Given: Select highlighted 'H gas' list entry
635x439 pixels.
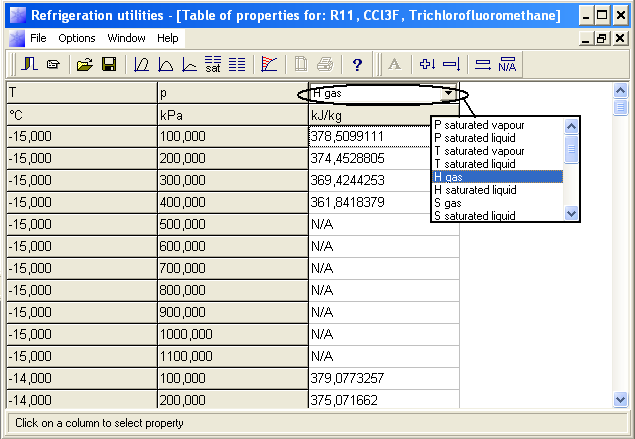Looking at the screenshot, I should pos(498,177).
